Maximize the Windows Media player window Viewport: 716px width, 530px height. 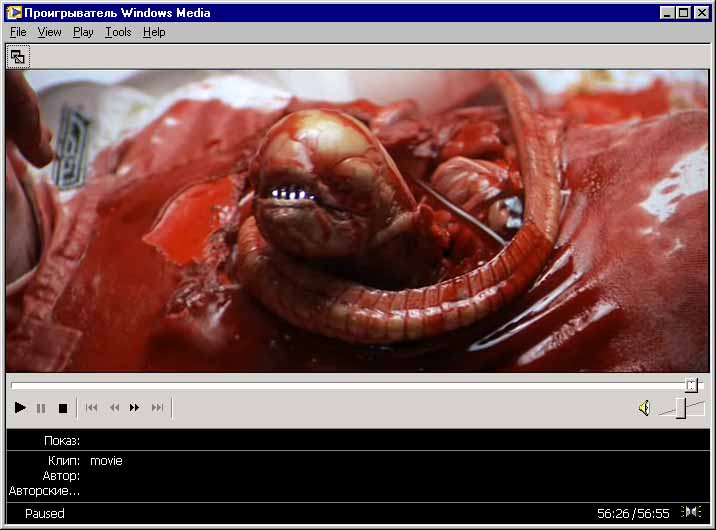click(683, 13)
